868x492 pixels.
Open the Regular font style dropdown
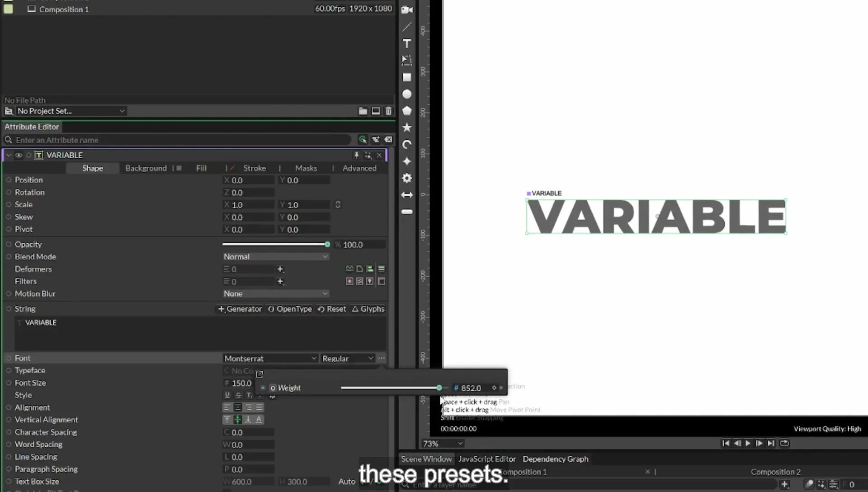coord(348,358)
